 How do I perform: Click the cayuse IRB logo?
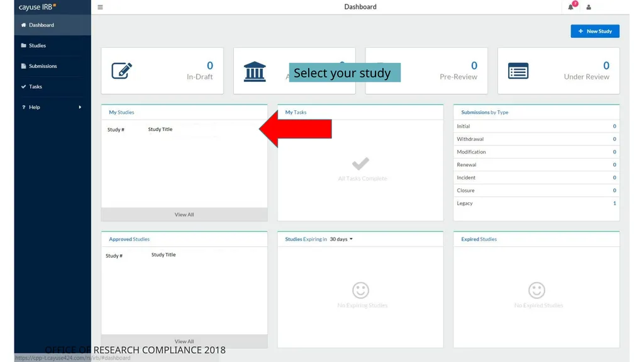tap(37, 7)
